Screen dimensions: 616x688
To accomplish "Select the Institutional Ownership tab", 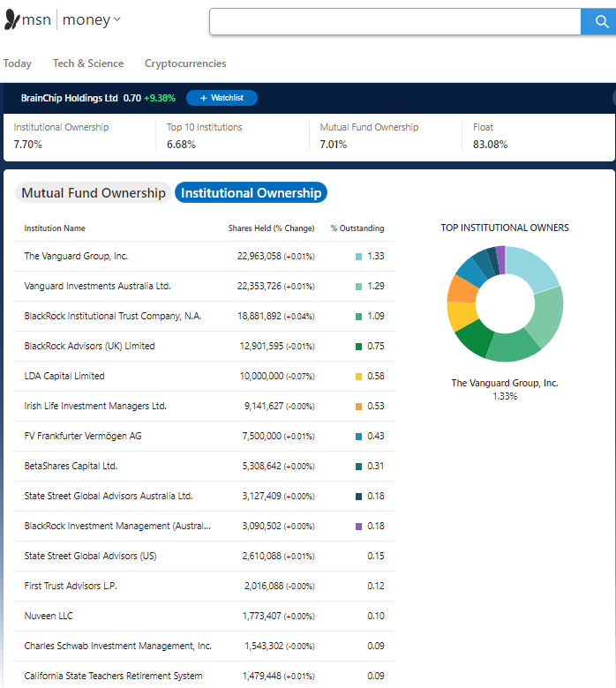I will pos(251,192).
